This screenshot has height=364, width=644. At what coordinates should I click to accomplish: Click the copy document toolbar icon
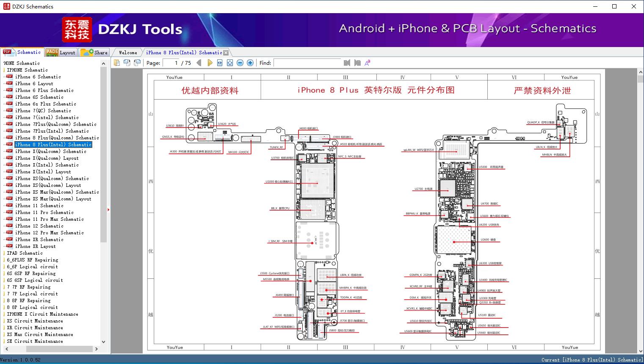[x=117, y=63]
